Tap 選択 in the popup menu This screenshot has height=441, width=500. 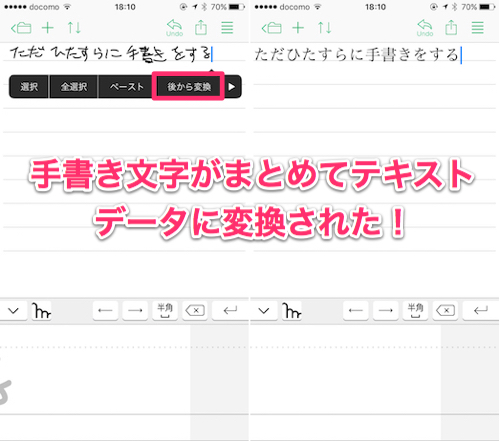click(x=29, y=87)
